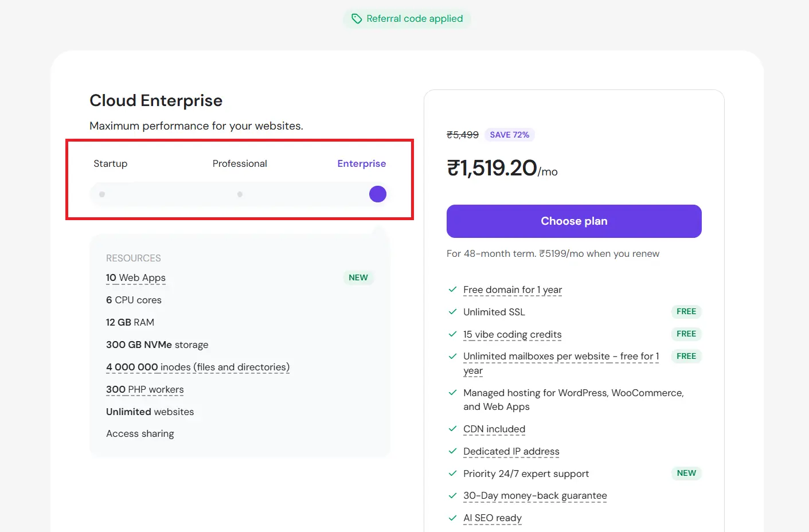Image resolution: width=809 pixels, height=532 pixels.
Task: Switch to the Startup plan label
Action: (x=111, y=164)
